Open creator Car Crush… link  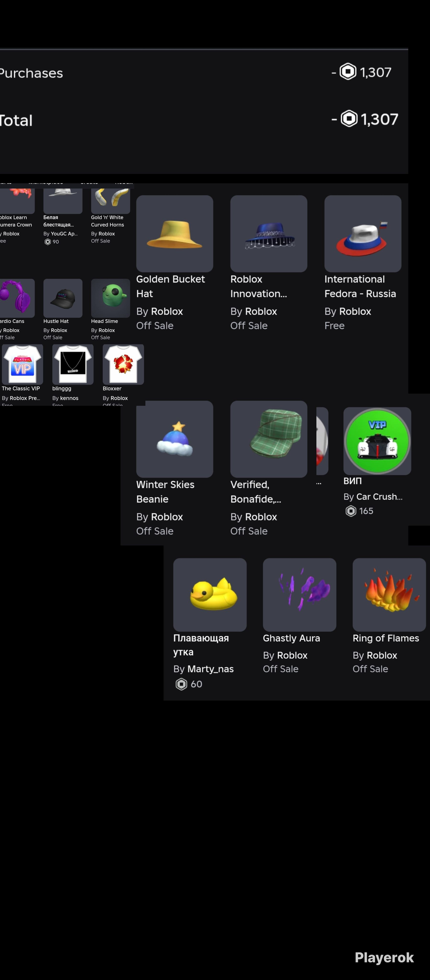(379, 497)
